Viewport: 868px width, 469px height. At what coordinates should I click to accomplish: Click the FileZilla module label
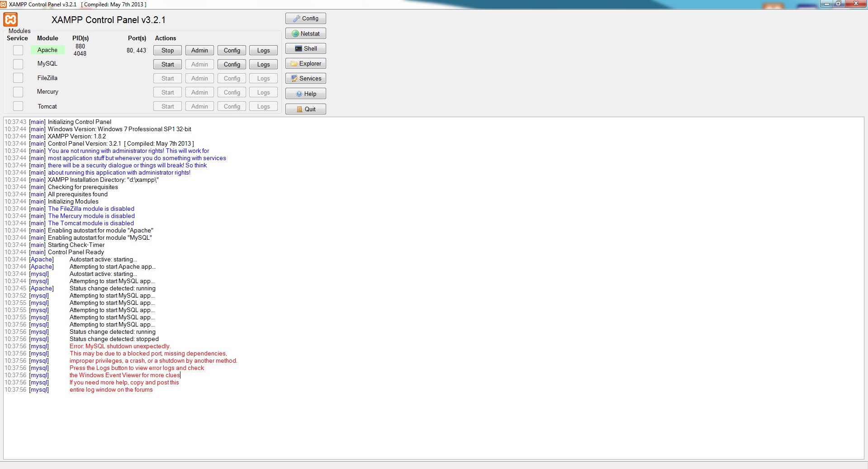[x=47, y=78]
